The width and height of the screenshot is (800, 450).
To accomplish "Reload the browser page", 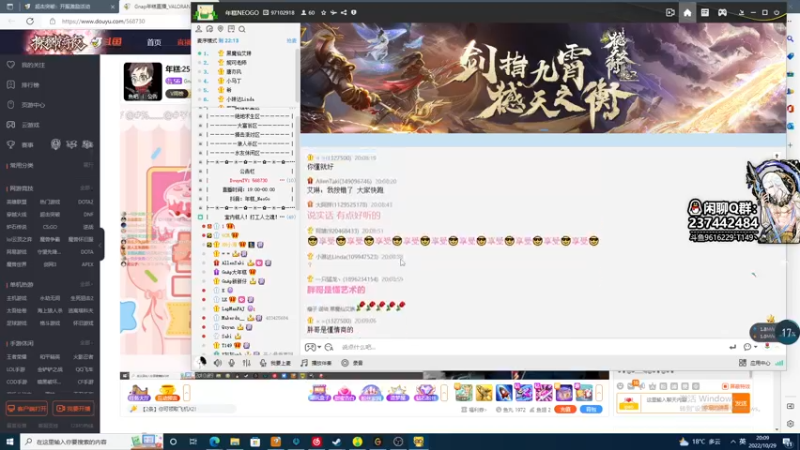I will click(30, 21).
